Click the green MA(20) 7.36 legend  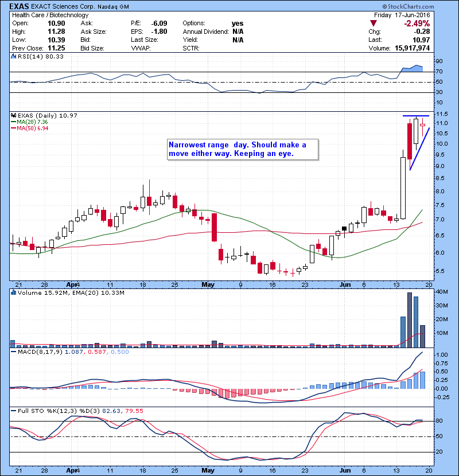coord(29,122)
